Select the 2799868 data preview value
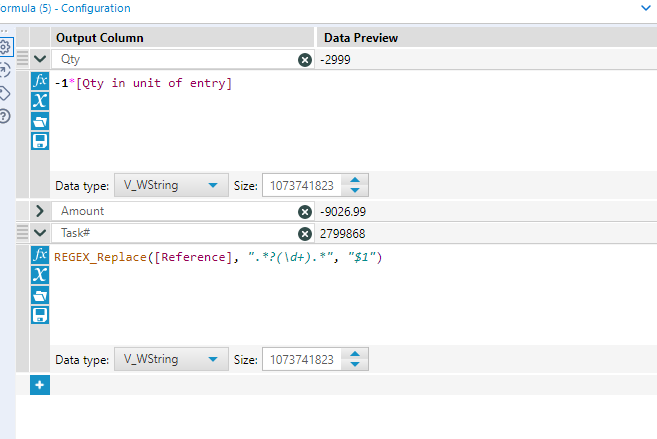Image resolution: width=657 pixels, height=439 pixels. [342, 233]
